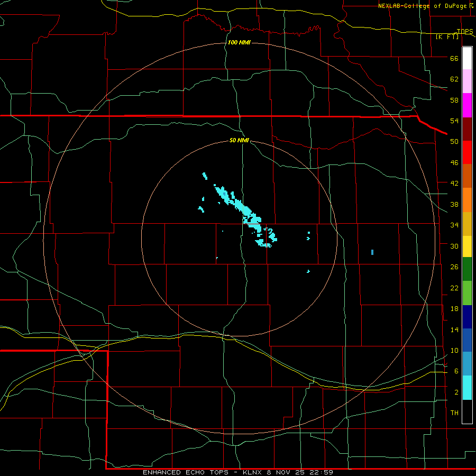Click the 'TOPS' legend title

pos(465,32)
